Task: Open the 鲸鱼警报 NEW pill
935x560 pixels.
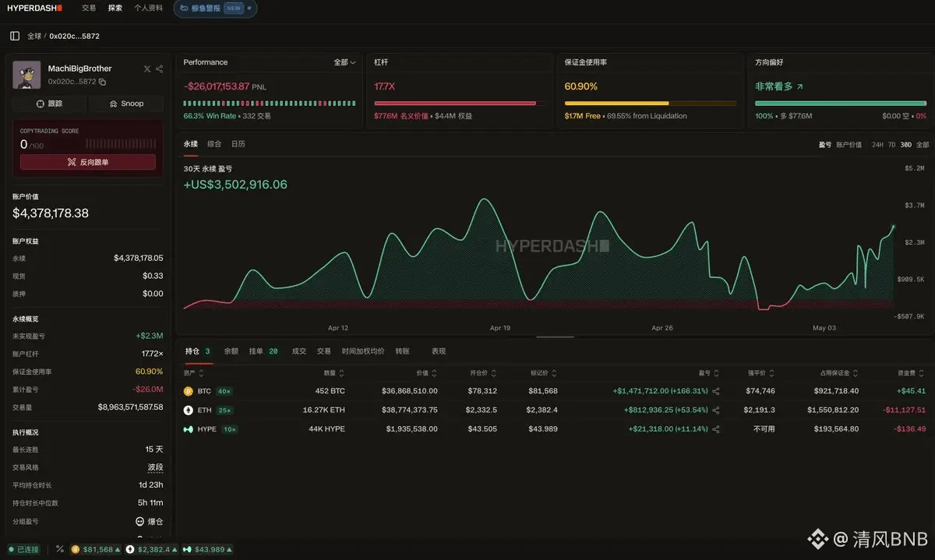Action: 215,9
